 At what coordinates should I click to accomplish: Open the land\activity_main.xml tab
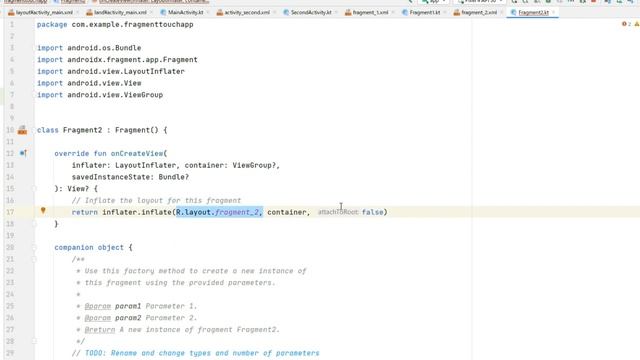pos(120,13)
